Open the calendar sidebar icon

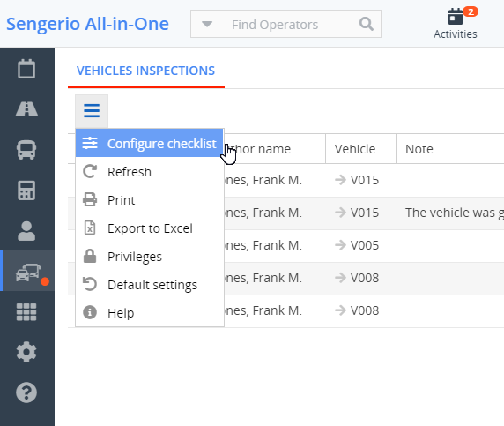point(26,69)
